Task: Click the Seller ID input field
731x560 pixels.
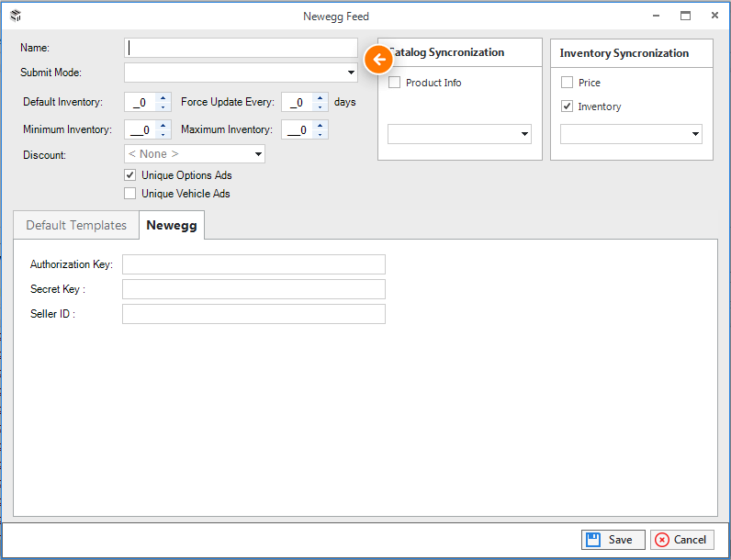Action: click(253, 314)
